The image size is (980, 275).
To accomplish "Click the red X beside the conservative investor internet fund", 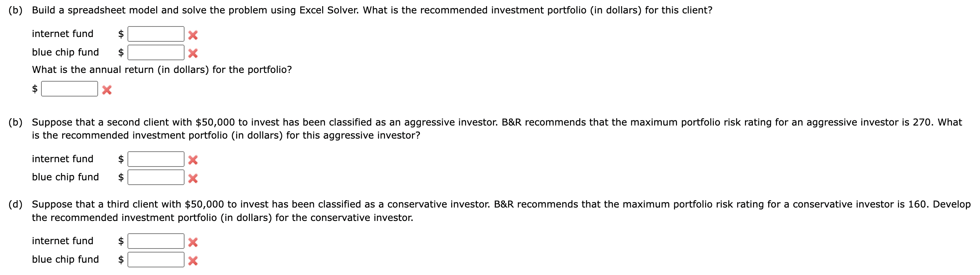I will [194, 242].
